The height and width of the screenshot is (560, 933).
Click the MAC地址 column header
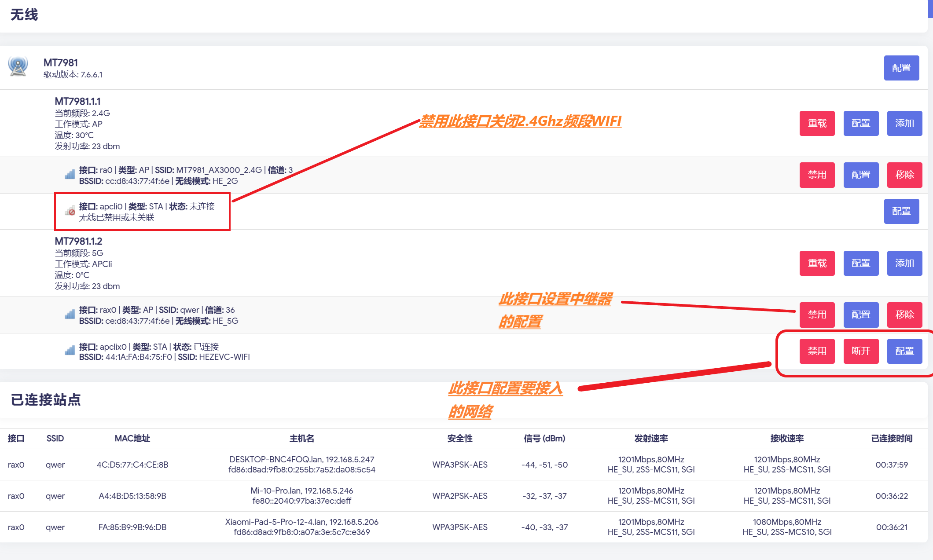[132, 438]
